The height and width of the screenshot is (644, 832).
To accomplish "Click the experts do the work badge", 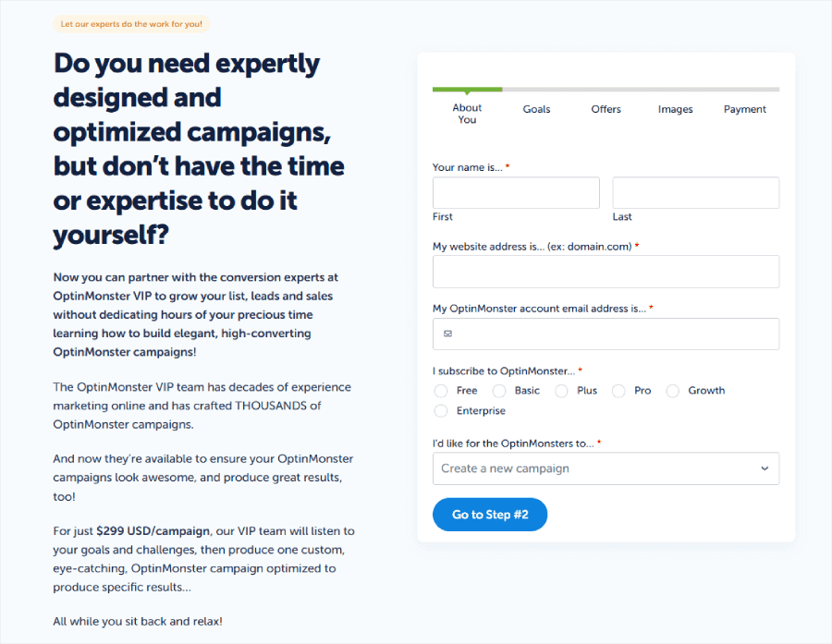I will point(131,24).
